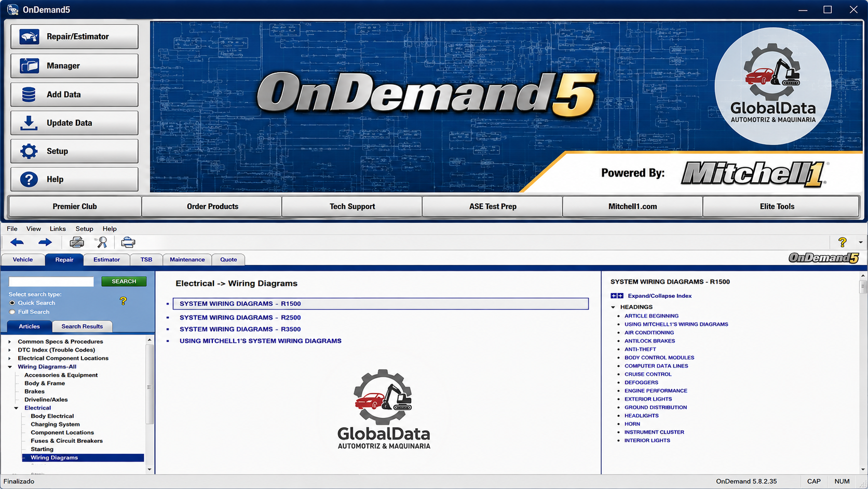This screenshot has height=489, width=868.
Task: Jump to AIR CONDITIONING heading
Action: click(x=649, y=333)
